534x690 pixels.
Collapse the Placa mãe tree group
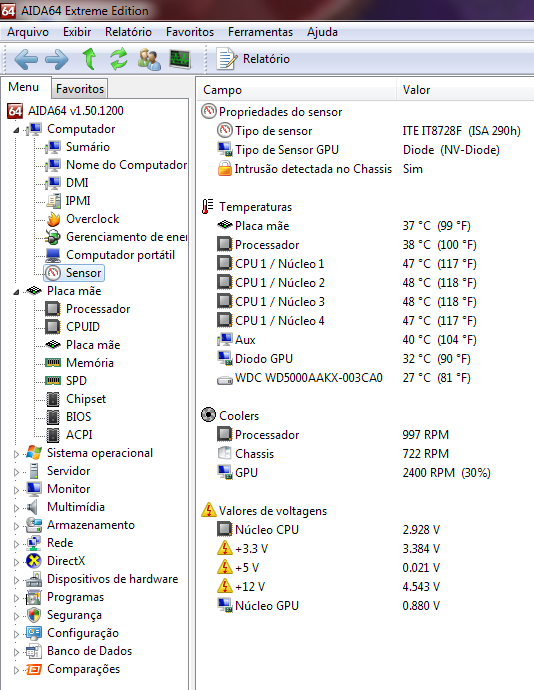16,292
